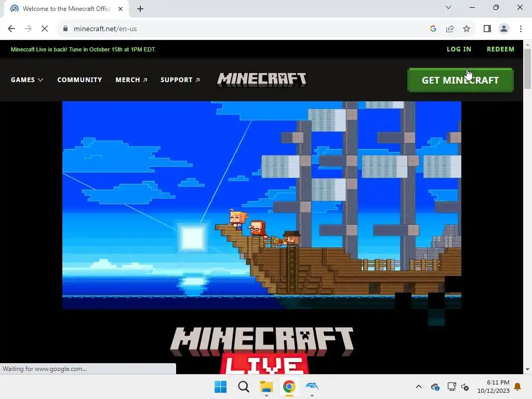This screenshot has height=399, width=532.
Task: Expand the GAMES dropdown menu
Action: tap(27, 79)
